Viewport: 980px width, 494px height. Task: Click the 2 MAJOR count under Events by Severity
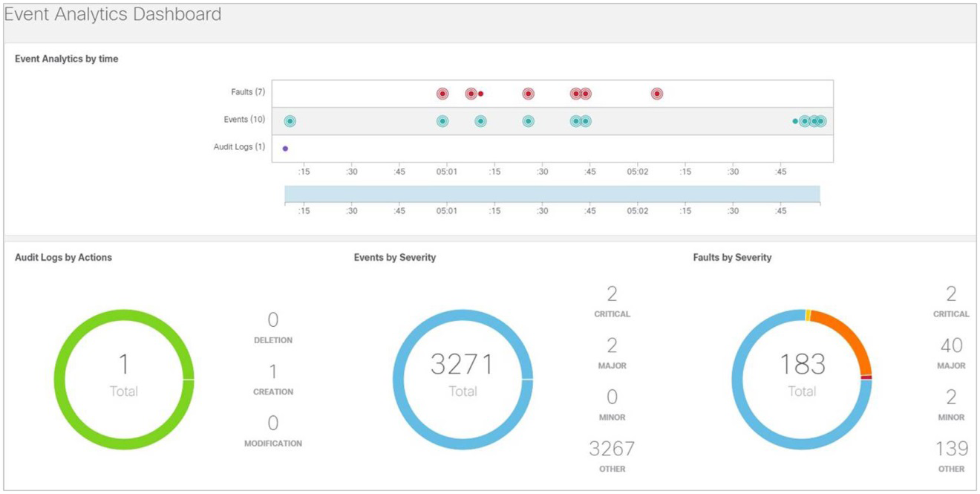[x=612, y=354]
